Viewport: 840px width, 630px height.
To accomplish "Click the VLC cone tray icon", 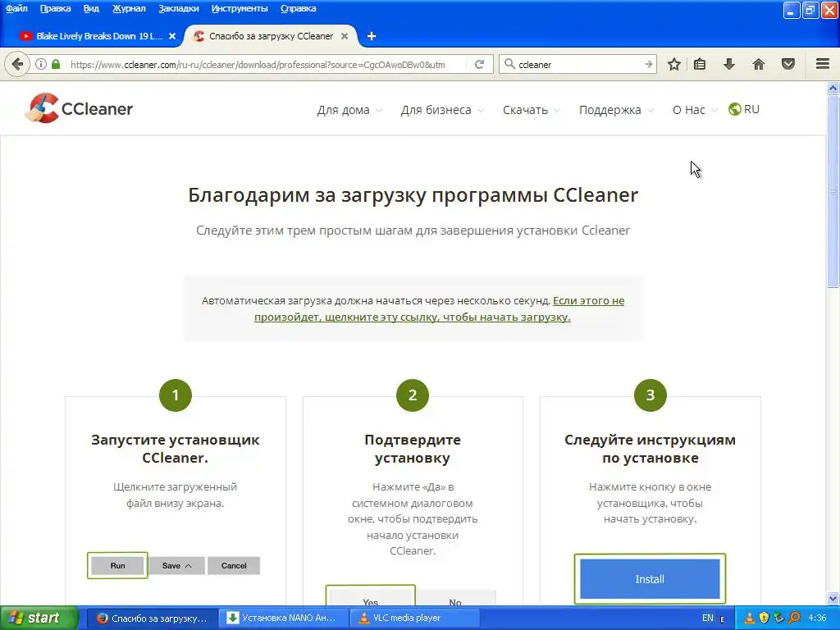I will [750, 618].
